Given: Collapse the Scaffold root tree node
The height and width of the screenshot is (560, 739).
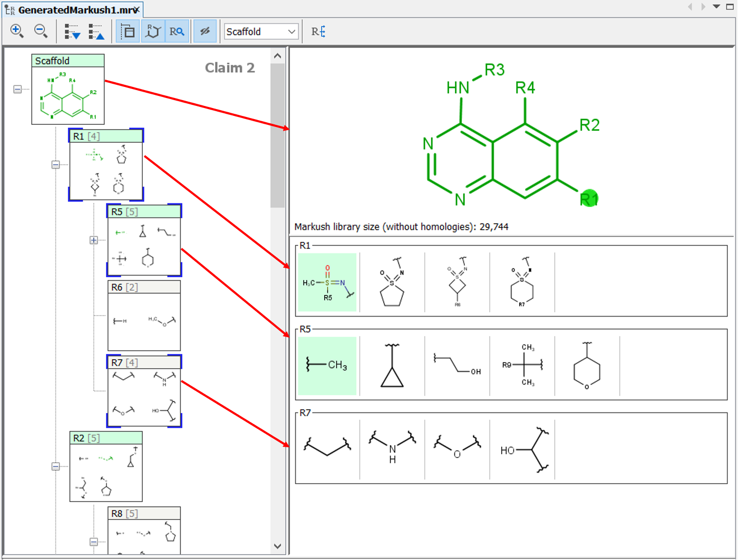Looking at the screenshot, I should pyautogui.click(x=17, y=89).
